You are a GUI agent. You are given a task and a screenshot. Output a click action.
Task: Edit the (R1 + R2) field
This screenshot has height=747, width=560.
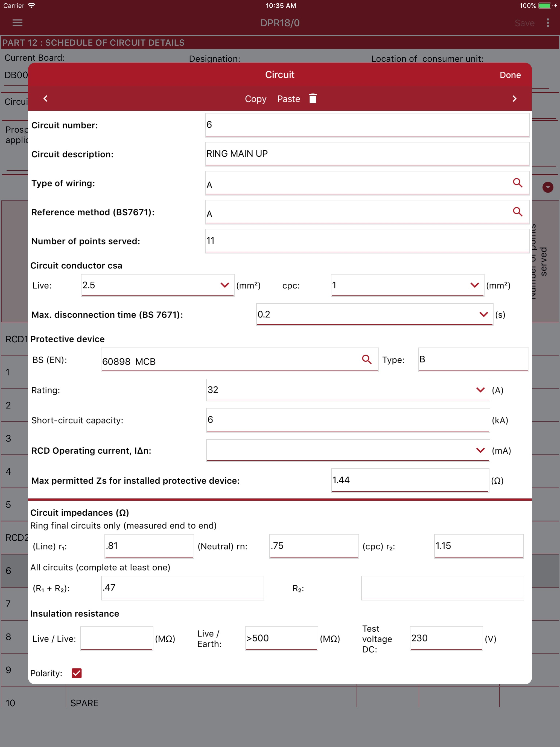pyautogui.click(x=182, y=588)
